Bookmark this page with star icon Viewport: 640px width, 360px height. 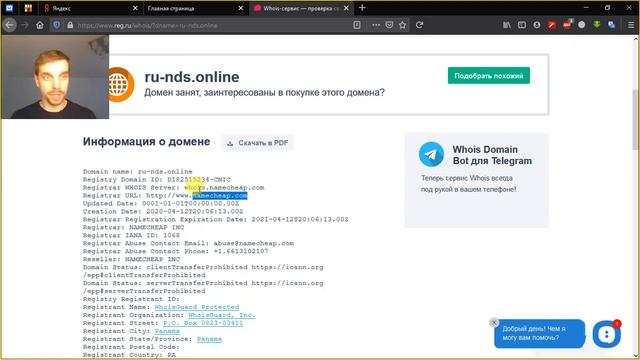tap(402, 25)
